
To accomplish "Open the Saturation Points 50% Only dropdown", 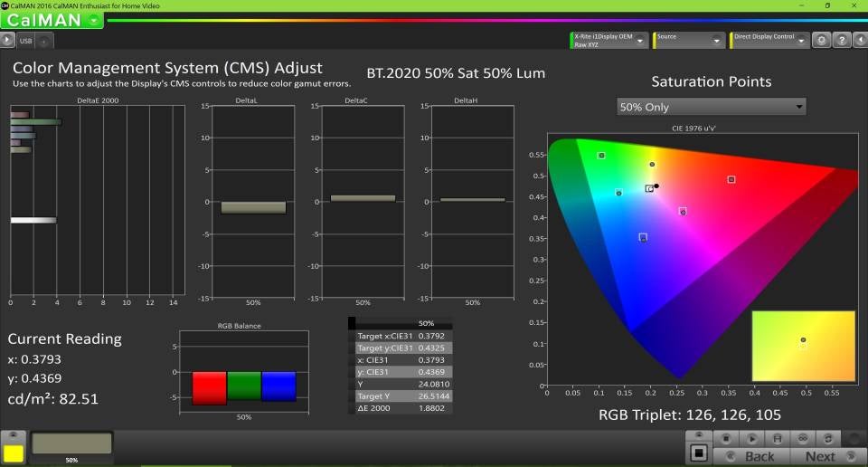I will point(711,107).
